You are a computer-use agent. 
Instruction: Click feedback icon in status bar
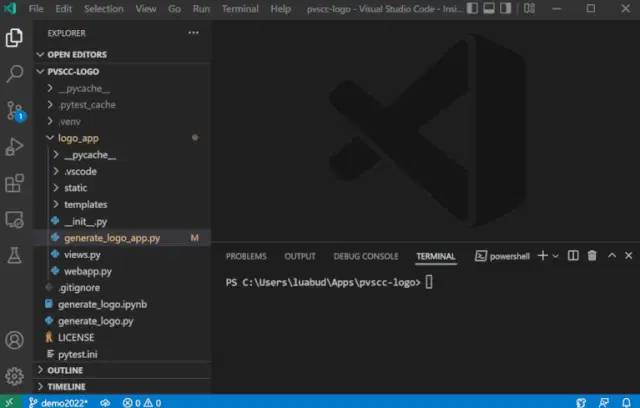pos(604,403)
